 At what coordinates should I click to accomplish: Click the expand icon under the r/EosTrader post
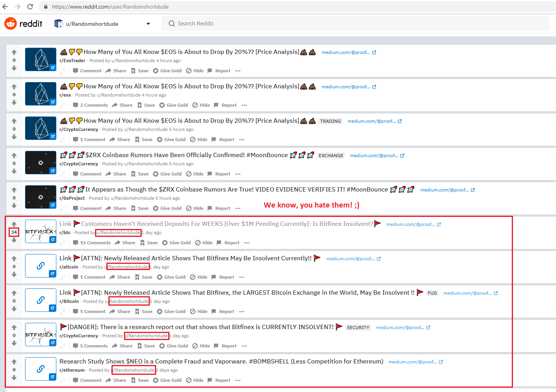(x=63, y=71)
